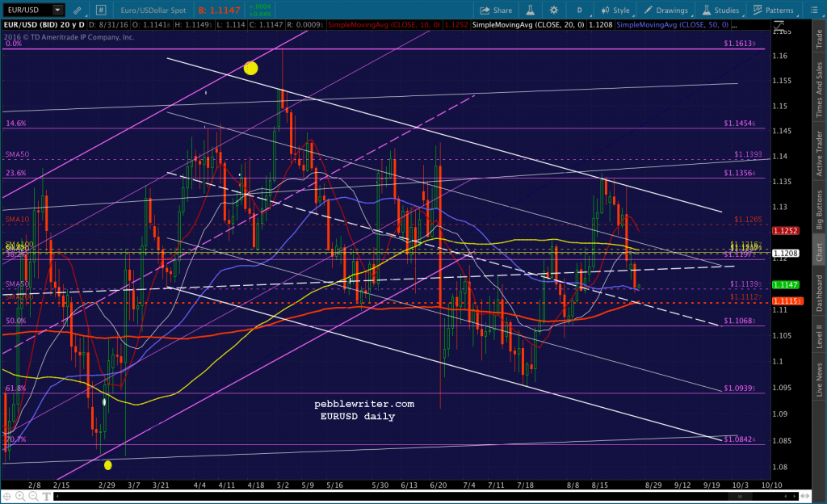This screenshot has width=827, height=504.
Task: Click the $1.1454 Fibonacci level label
Action: [x=740, y=124]
